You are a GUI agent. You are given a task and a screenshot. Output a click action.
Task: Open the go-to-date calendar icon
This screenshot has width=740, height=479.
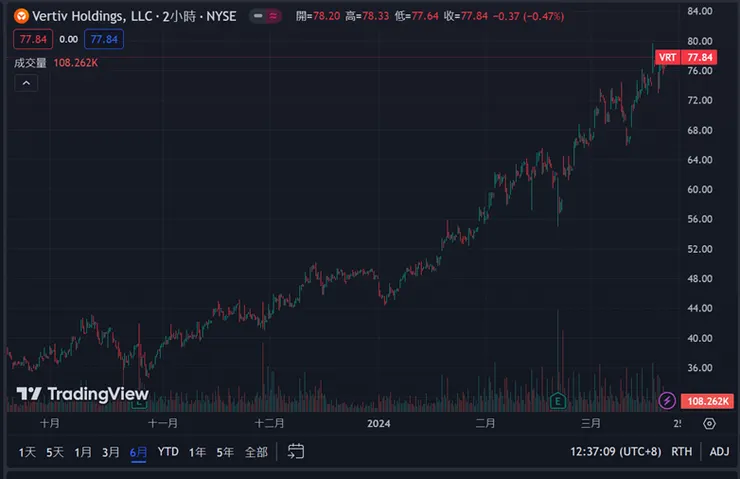click(x=296, y=452)
